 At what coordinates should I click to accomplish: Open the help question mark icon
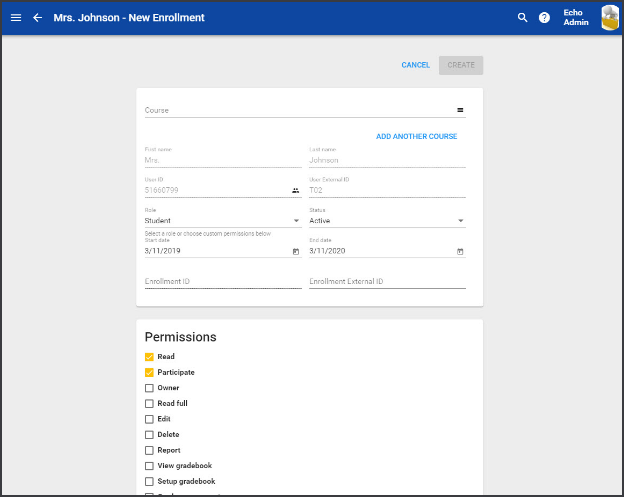tap(544, 18)
